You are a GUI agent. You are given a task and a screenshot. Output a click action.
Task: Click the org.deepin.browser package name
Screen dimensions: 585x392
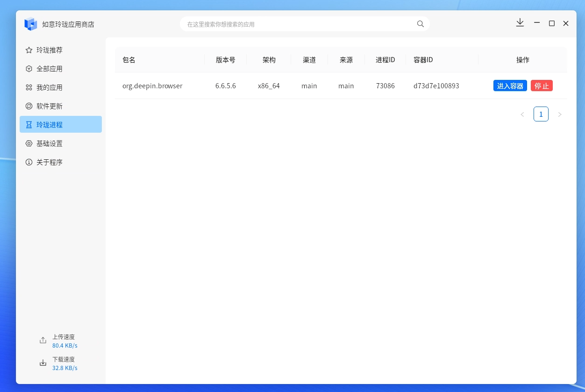point(152,86)
